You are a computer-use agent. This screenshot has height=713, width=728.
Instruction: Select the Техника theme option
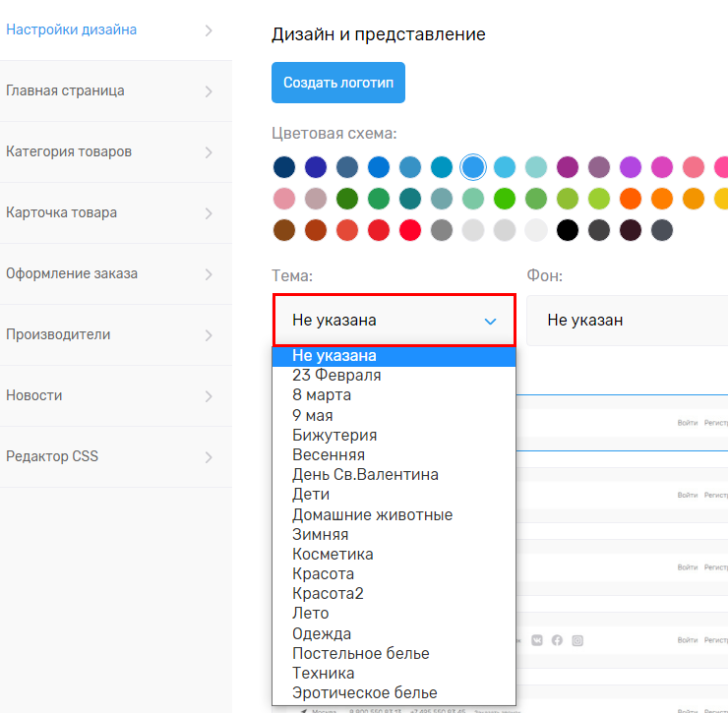pyautogui.click(x=323, y=673)
